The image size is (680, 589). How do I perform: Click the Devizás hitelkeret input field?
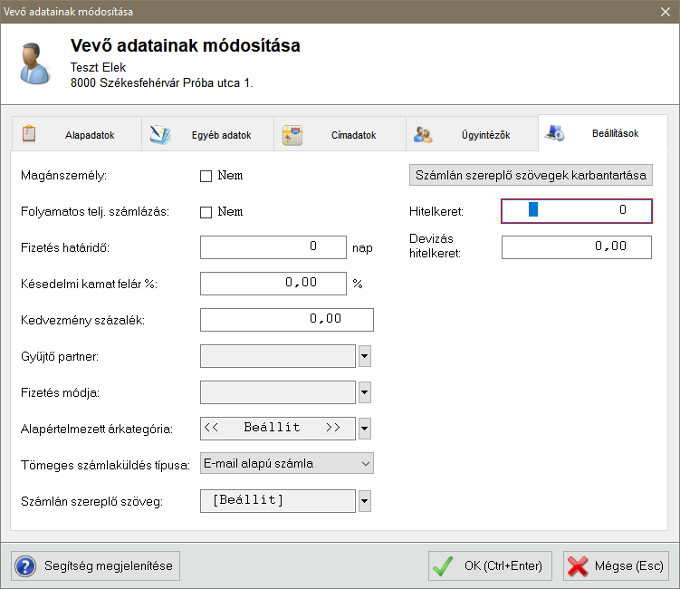[x=576, y=246]
